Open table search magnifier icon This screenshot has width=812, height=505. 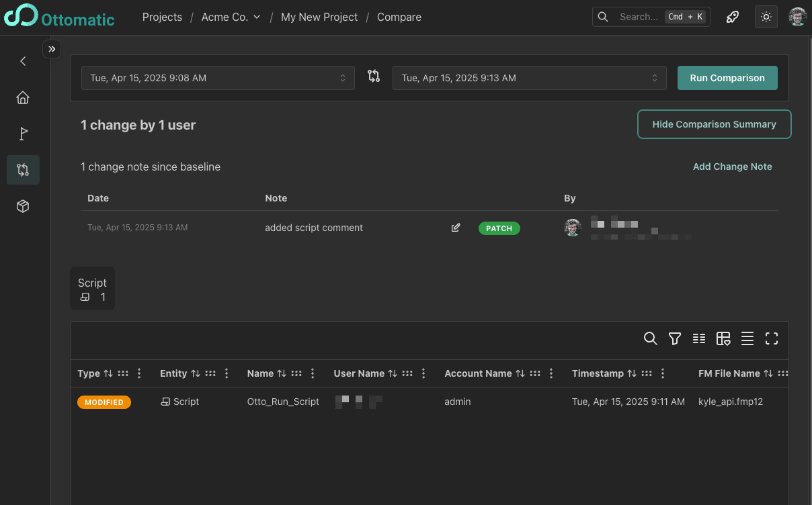pyautogui.click(x=650, y=338)
